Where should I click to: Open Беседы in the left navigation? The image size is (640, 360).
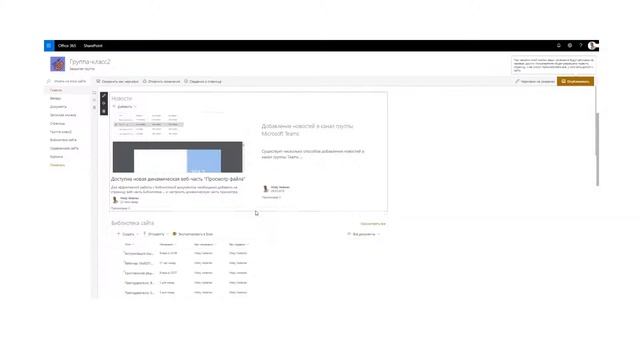click(56, 98)
